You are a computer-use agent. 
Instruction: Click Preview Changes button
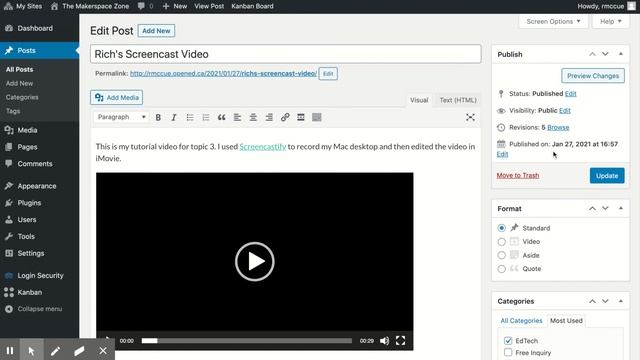[593, 76]
